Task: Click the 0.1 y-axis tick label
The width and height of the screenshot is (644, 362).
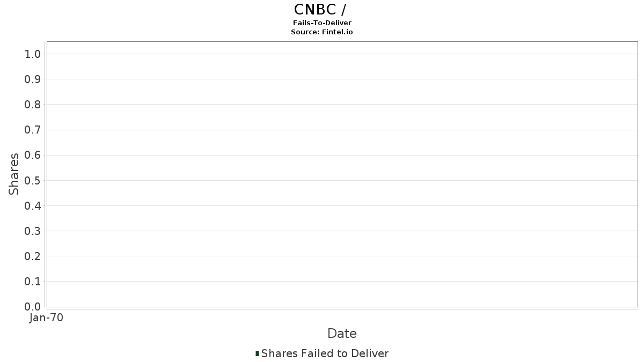Action: coord(33,282)
